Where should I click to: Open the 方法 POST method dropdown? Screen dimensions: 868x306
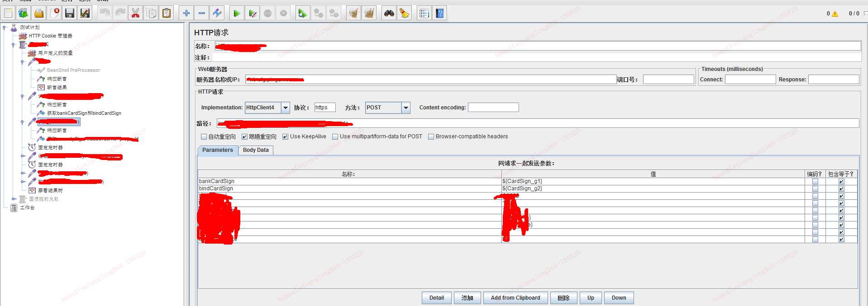(406, 108)
